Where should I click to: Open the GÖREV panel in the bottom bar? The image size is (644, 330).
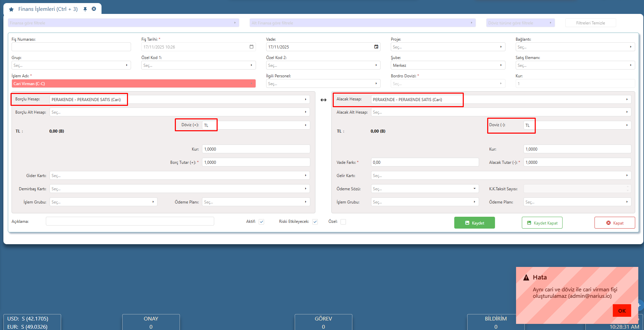pyautogui.click(x=324, y=322)
